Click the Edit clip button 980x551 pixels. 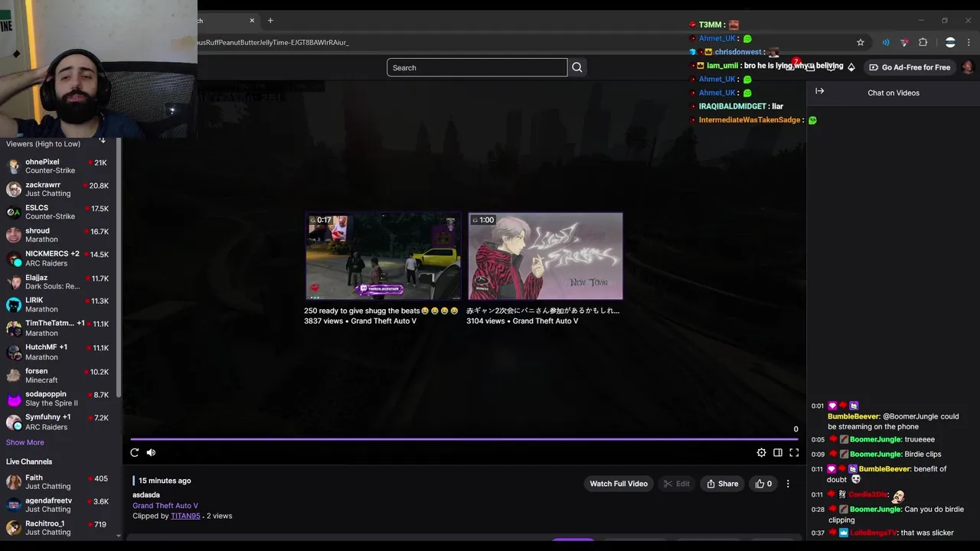coord(676,484)
